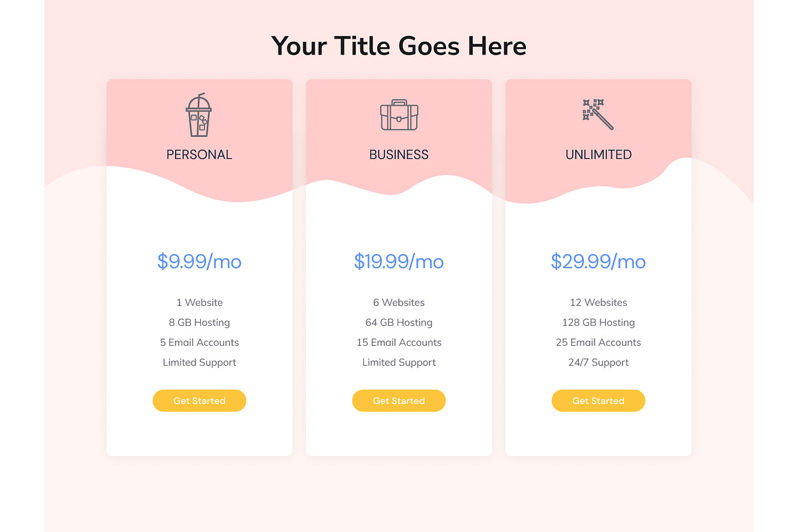Image resolution: width=798 pixels, height=532 pixels.
Task: Click the page title 'Your Title Goes Here'
Action: (x=399, y=47)
